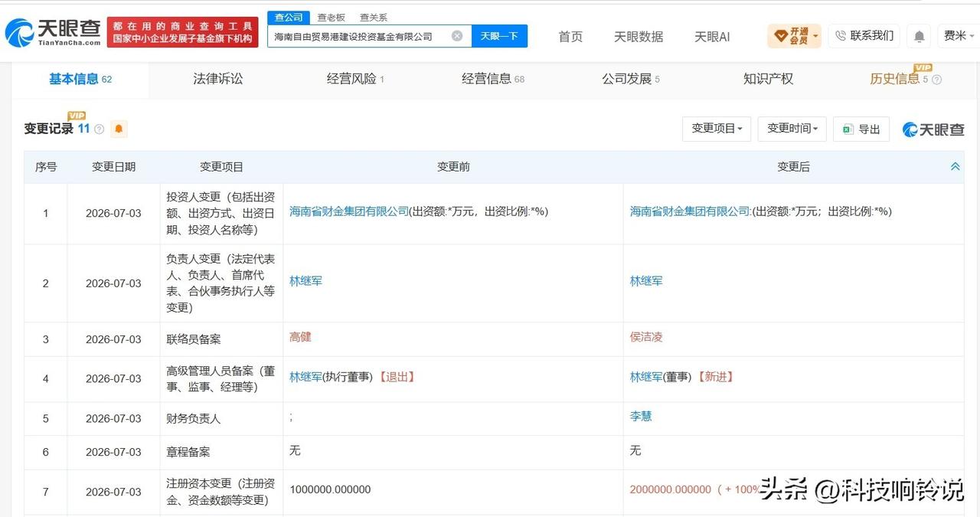Click the 序号 column header
Image resolution: width=980 pixels, height=517 pixels.
coord(46,167)
